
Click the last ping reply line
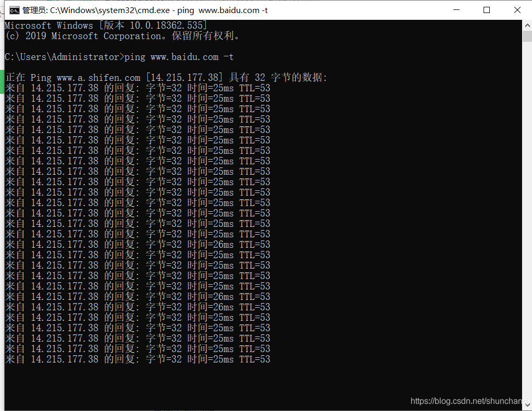(x=138, y=359)
